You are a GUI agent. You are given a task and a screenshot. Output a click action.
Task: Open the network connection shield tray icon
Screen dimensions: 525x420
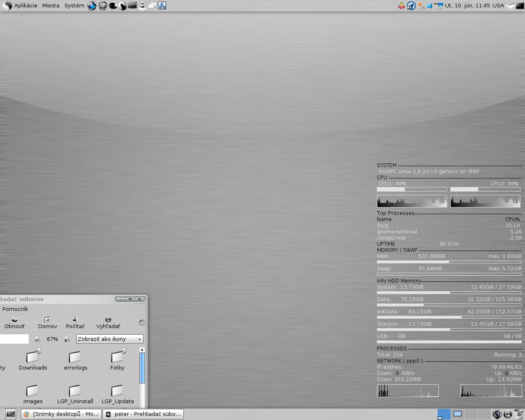click(438, 6)
